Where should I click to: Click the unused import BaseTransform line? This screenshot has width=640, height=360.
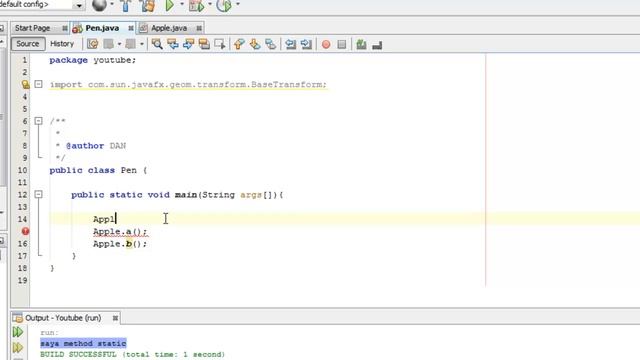(x=188, y=84)
